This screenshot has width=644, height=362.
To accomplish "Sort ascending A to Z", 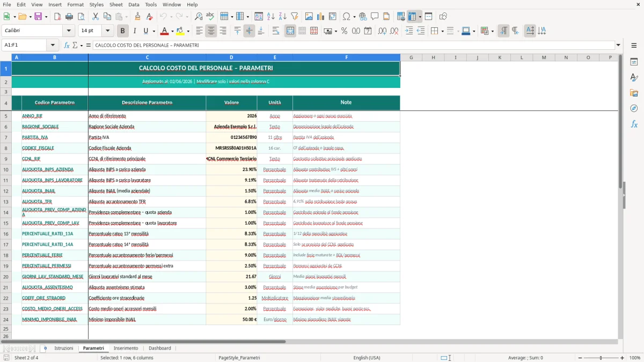I will pos(271,17).
